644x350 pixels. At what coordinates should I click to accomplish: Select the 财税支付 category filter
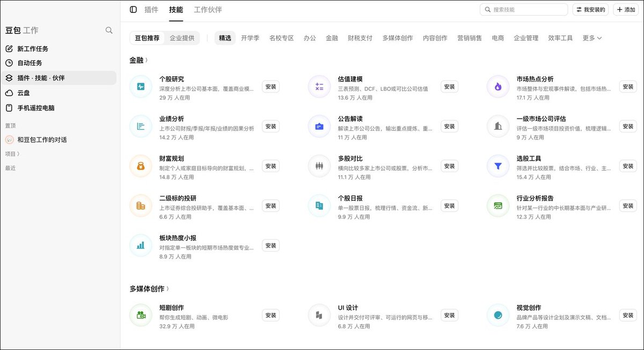coord(360,38)
